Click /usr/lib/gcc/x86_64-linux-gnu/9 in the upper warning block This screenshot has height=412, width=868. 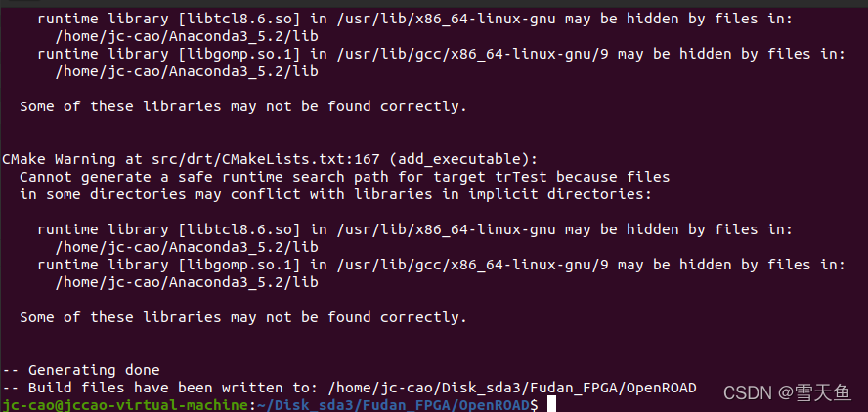470,54
